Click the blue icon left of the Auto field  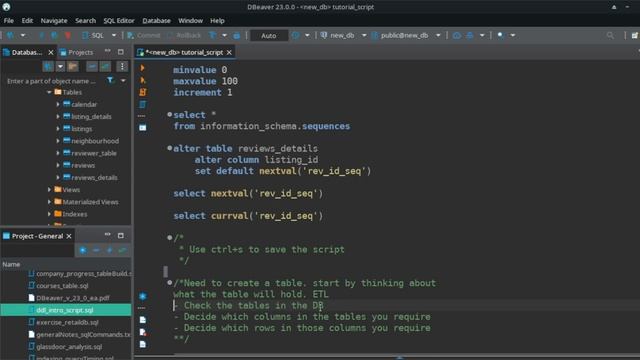(237, 36)
